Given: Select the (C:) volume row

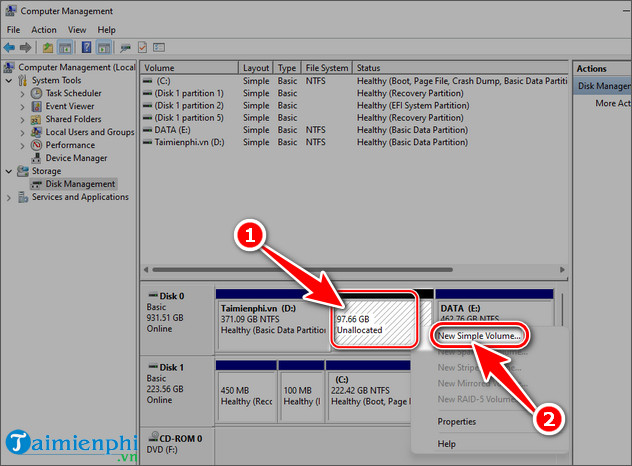Looking at the screenshot, I should coord(354,81).
